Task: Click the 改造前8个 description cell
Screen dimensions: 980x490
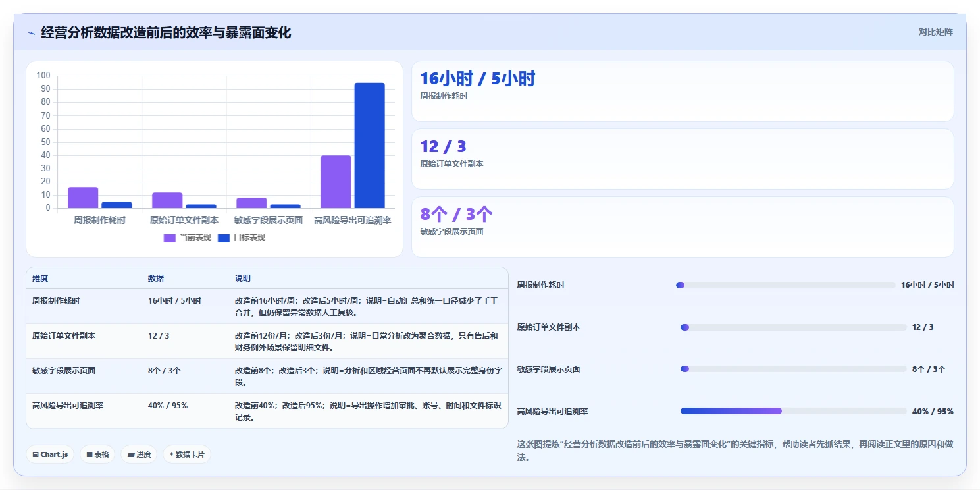Action: [368, 376]
